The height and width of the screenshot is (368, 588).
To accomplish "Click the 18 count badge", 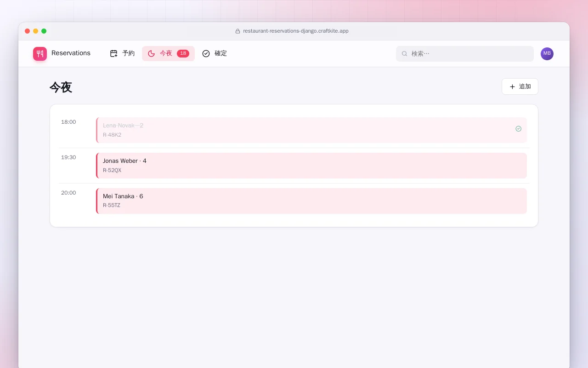I will click(183, 53).
